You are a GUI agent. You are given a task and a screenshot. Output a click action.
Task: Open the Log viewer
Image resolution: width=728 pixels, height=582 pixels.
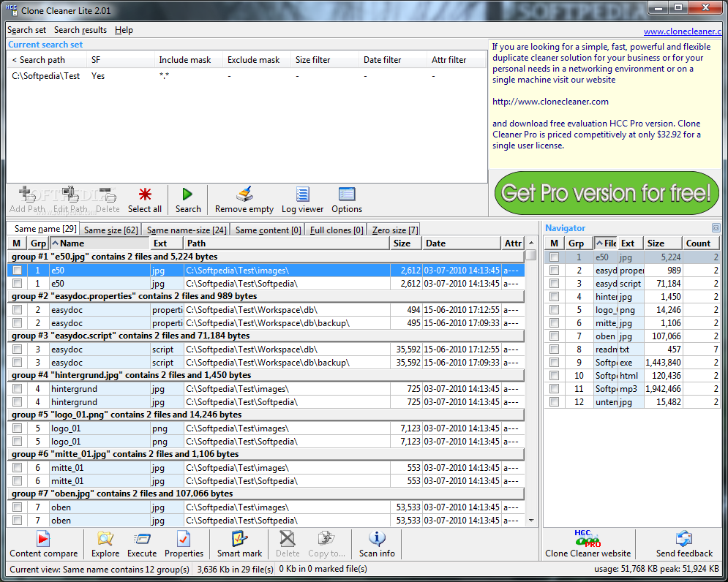point(302,194)
